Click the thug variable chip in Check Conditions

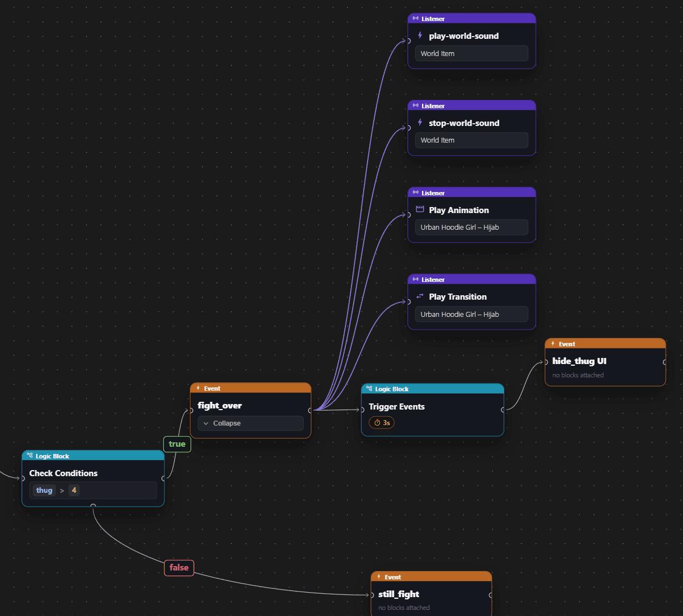[x=44, y=490]
